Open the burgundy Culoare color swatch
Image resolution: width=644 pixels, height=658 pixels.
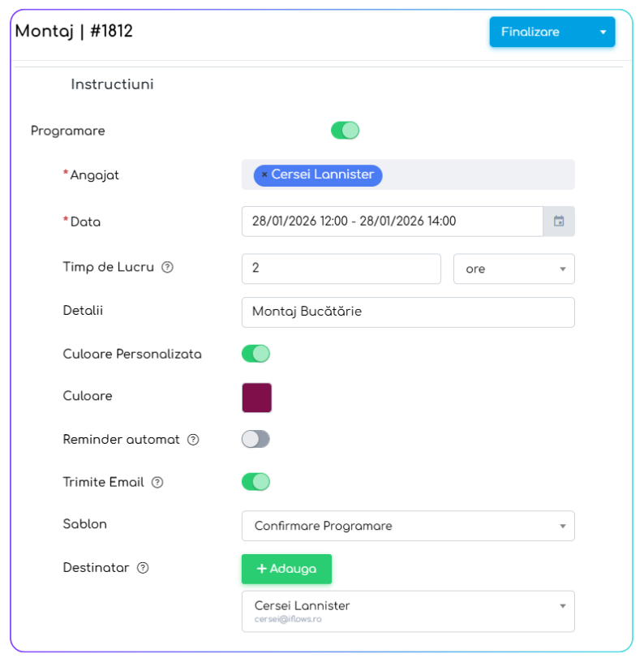coord(257,398)
